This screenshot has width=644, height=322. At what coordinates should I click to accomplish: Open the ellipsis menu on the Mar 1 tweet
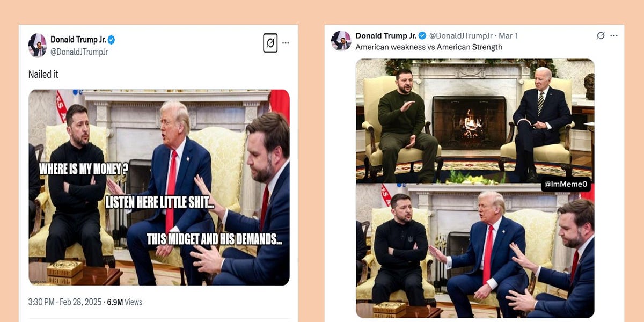613,35
